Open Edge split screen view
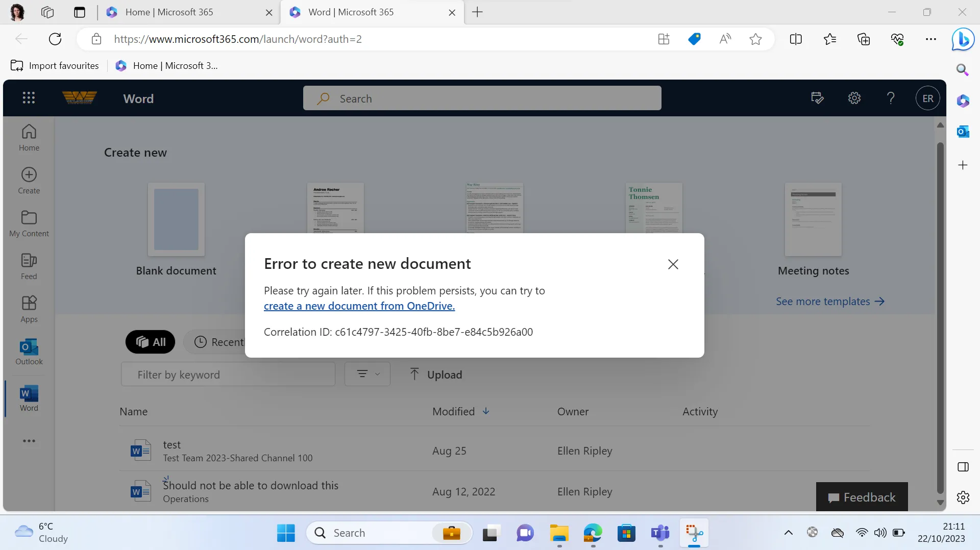This screenshot has height=550, width=980. pos(796,39)
